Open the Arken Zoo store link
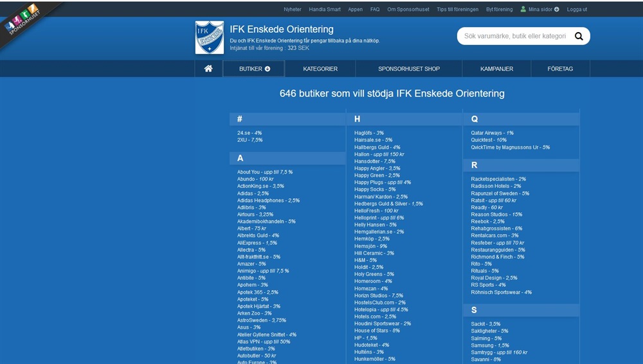 click(254, 313)
